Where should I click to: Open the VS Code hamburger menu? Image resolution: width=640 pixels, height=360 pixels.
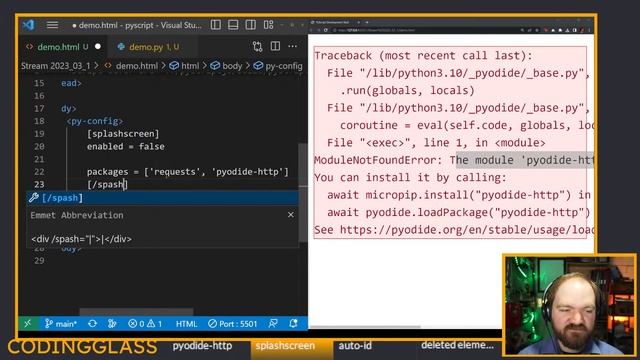click(x=52, y=25)
